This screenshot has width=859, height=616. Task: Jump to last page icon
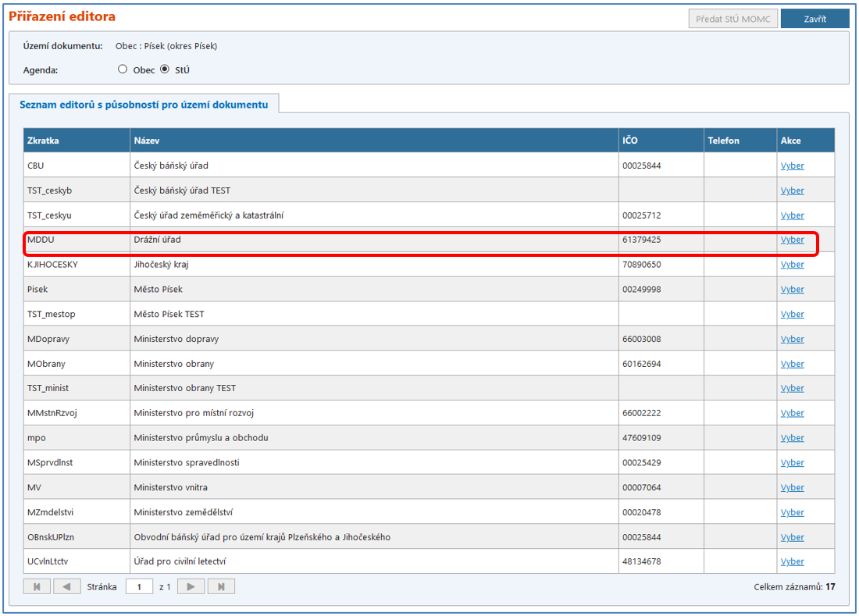[221, 586]
